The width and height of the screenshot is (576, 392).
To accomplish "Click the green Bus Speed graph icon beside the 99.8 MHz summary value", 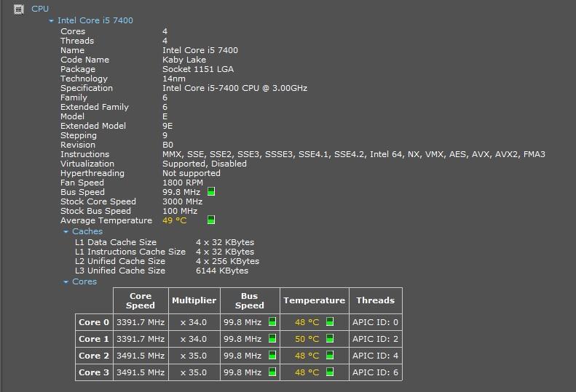I will pyautogui.click(x=211, y=191).
